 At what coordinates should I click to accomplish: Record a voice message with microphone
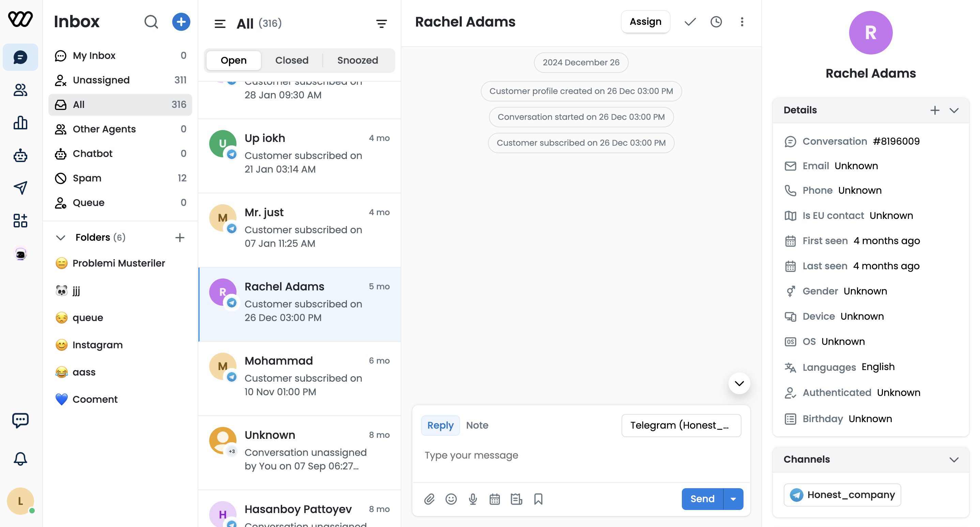tap(473, 499)
